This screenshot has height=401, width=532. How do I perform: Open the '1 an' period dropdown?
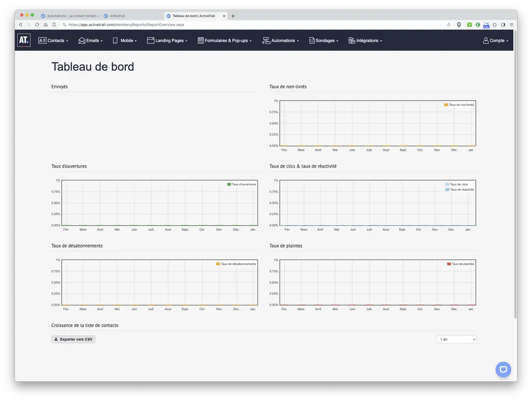456,339
